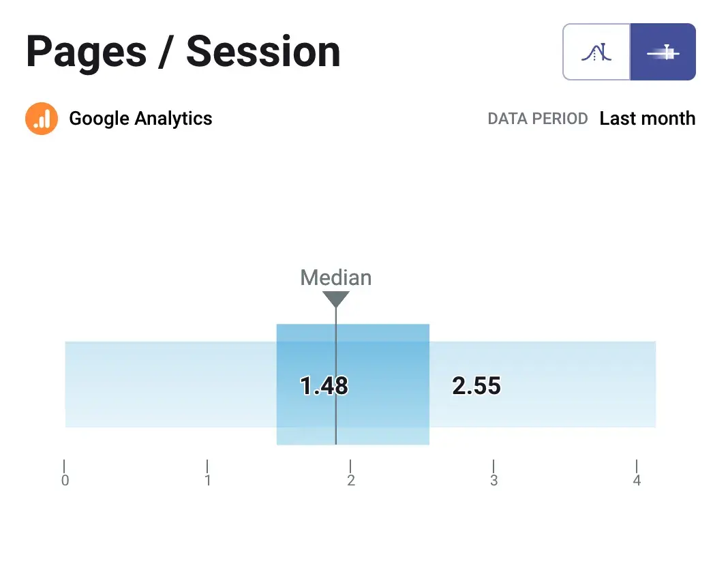Click the Median label text

coord(336,277)
